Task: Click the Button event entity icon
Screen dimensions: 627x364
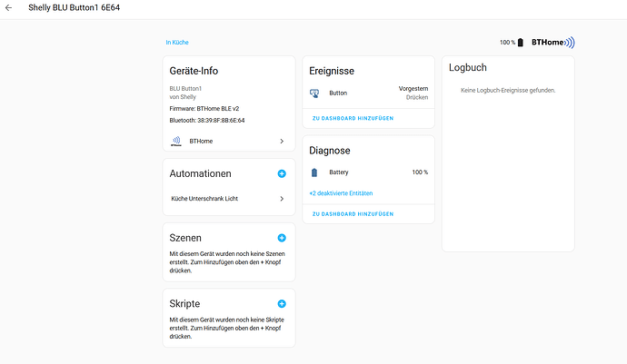Action: [314, 93]
